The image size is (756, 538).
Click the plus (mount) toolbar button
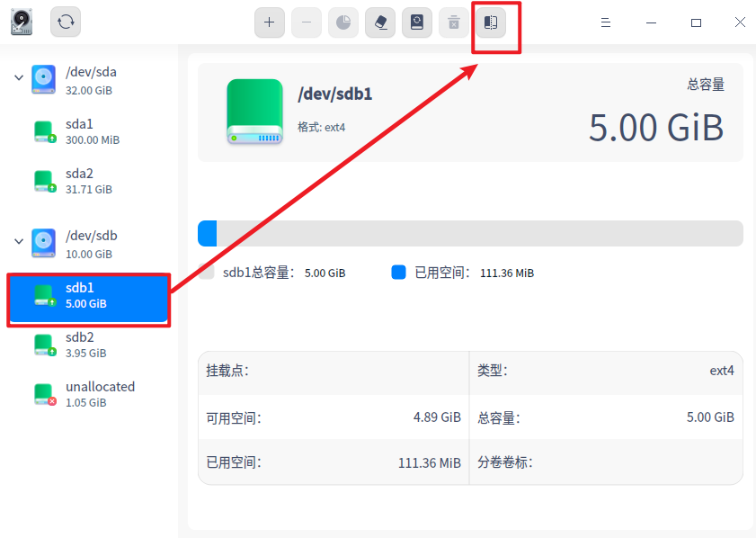[x=270, y=22]
